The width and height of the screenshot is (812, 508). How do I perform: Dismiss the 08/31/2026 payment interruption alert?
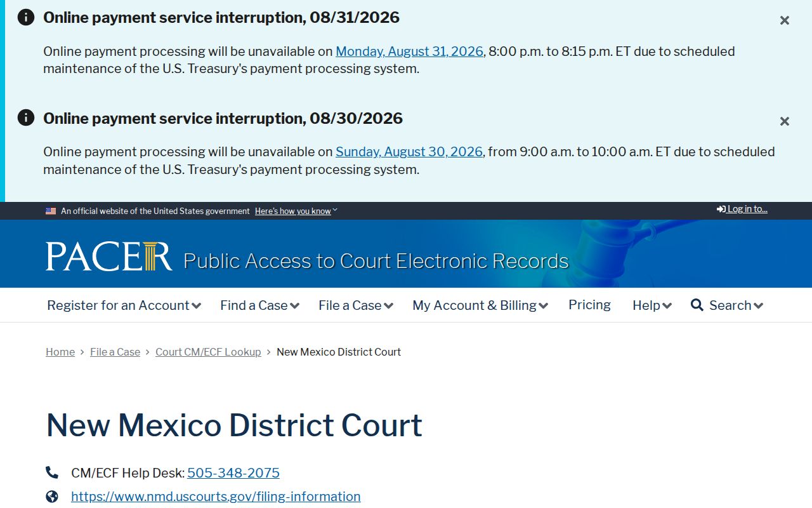[785, 20]
